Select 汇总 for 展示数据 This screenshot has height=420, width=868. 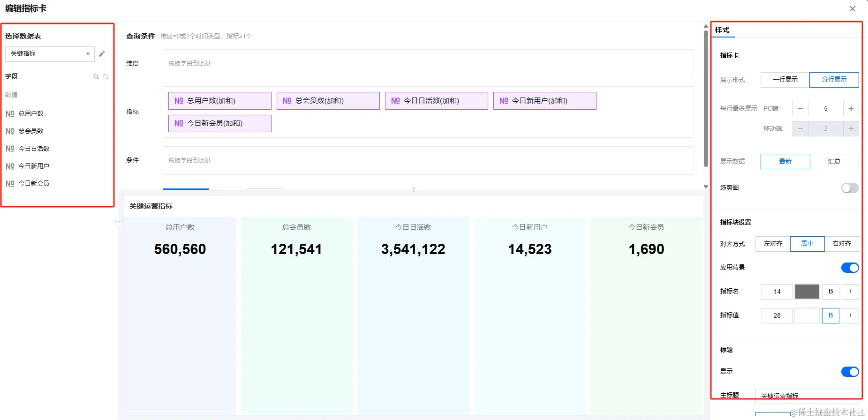point(834,161)
